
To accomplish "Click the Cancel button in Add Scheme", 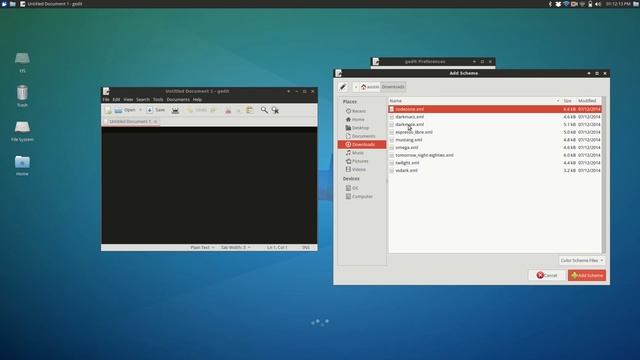I will coord(547,276).
